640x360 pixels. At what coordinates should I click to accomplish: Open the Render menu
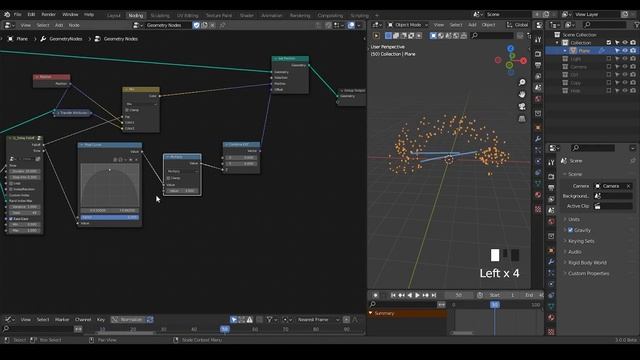(49, 14)
